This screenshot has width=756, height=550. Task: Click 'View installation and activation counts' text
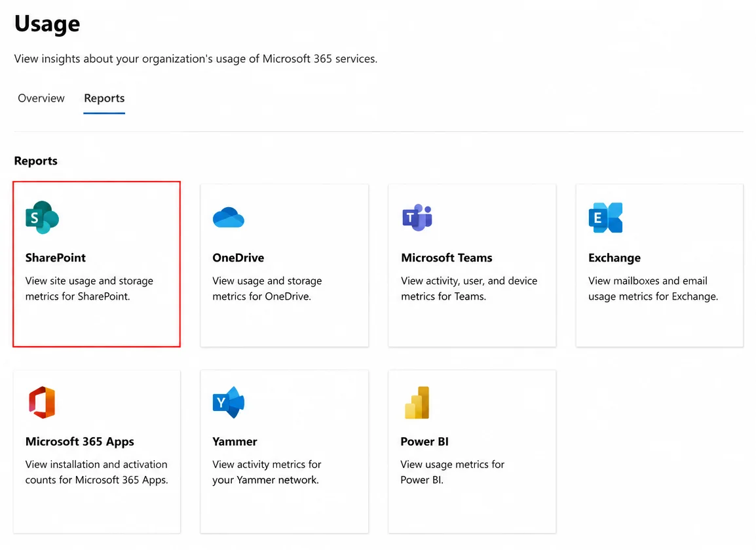click(x=96, y=472)
